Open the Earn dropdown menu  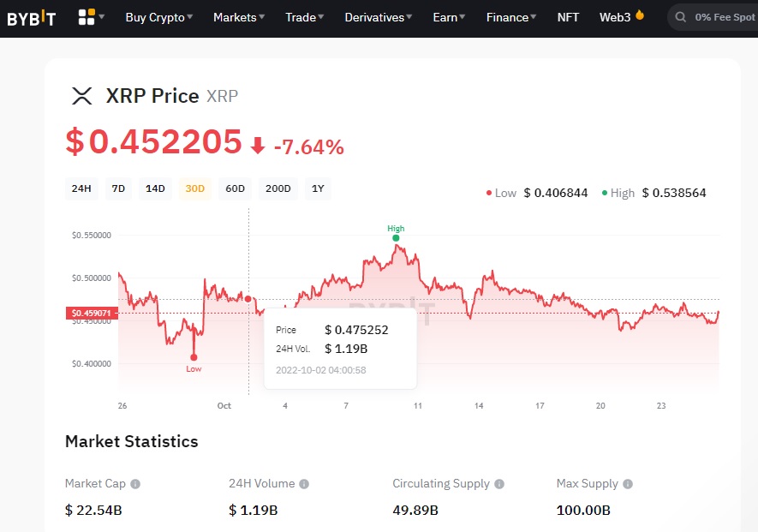point(449,17)
